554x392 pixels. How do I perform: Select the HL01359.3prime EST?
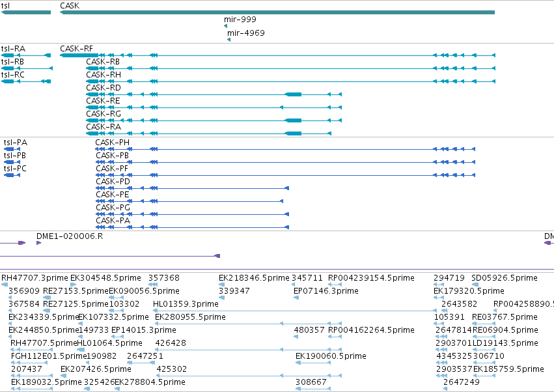click(x=295, y=311)
